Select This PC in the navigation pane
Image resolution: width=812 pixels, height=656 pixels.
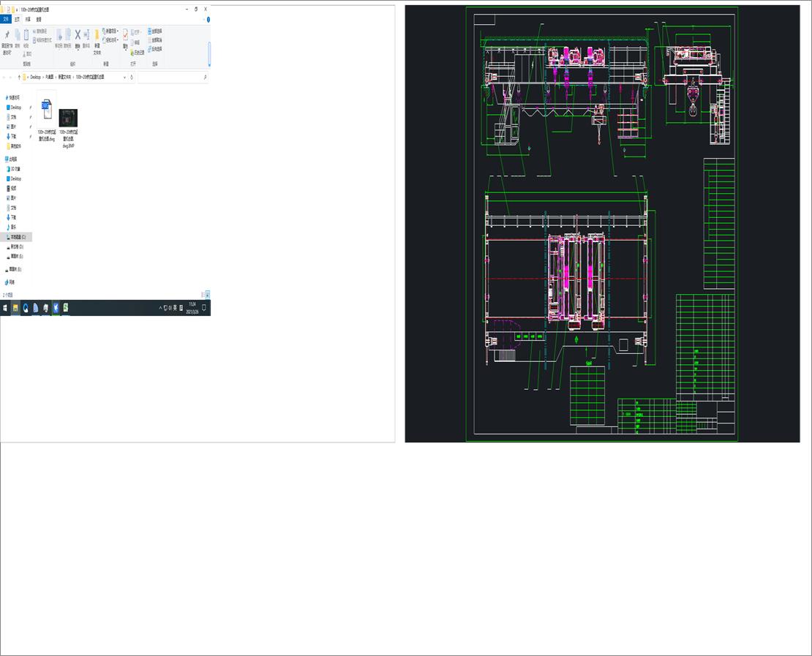12,159
